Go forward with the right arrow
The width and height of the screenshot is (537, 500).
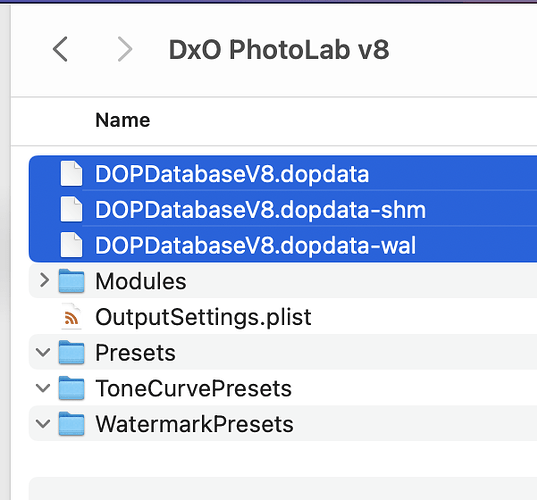click(125, 49)
